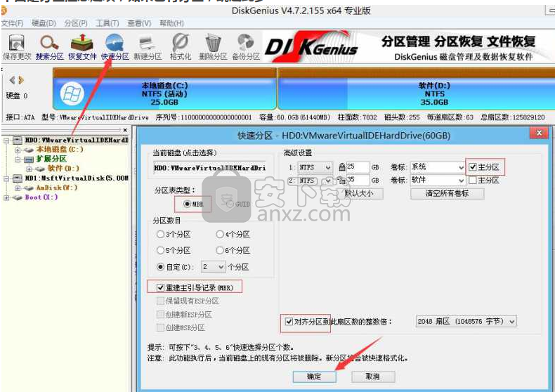Click the Format (格式化) toolbar icon
Viewport: 555px width, 392px height.
pyautogui.click(x=181, y=46)
